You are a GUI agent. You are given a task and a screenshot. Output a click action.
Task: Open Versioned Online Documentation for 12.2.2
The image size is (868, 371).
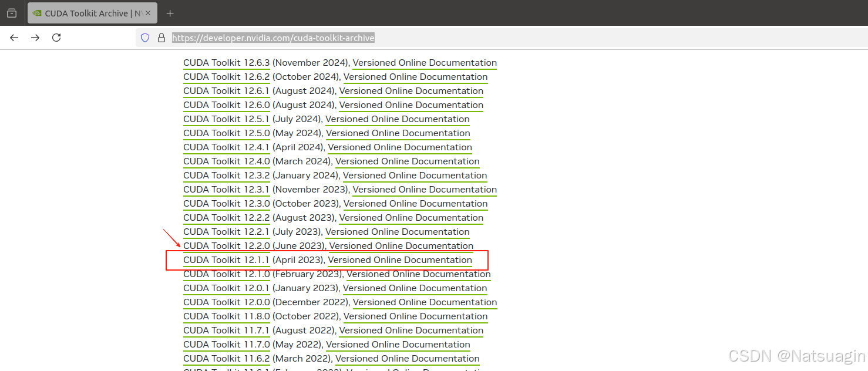411,218
